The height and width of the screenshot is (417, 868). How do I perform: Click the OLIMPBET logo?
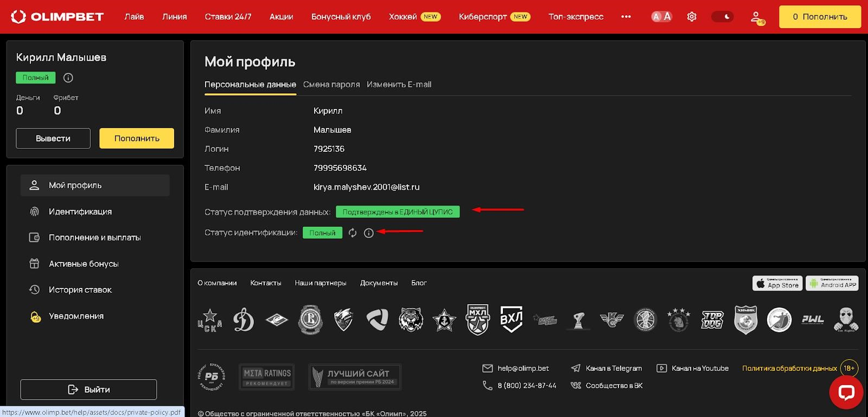[x=57, y=17]
